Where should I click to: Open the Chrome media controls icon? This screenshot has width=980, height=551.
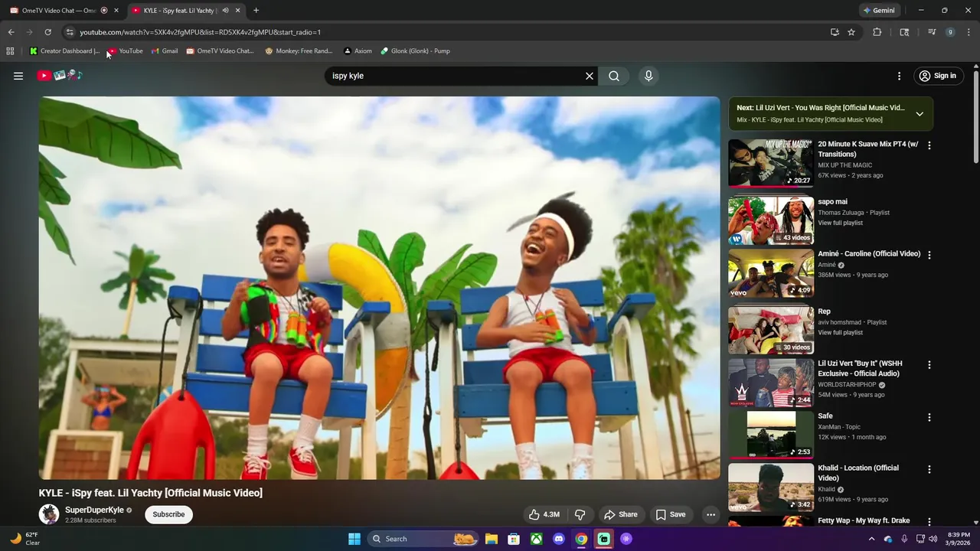pyautogui.click(x=932, y=32)
